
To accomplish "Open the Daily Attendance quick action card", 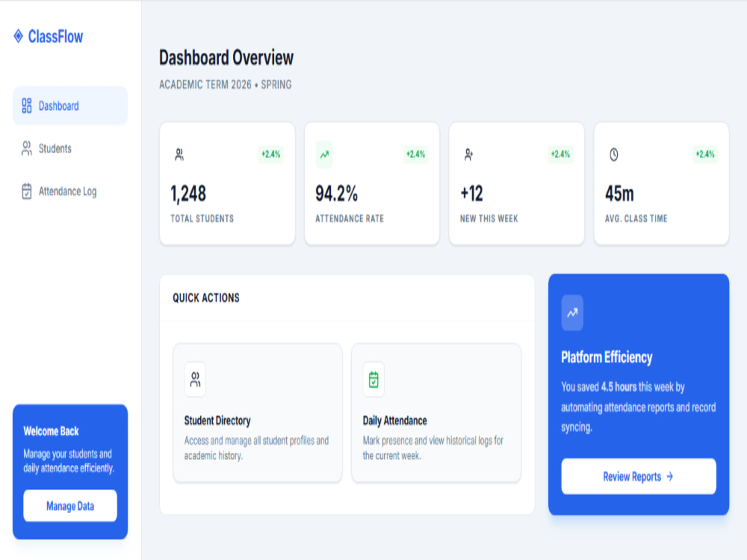I will pyautogui.click(x=436, y=413).
